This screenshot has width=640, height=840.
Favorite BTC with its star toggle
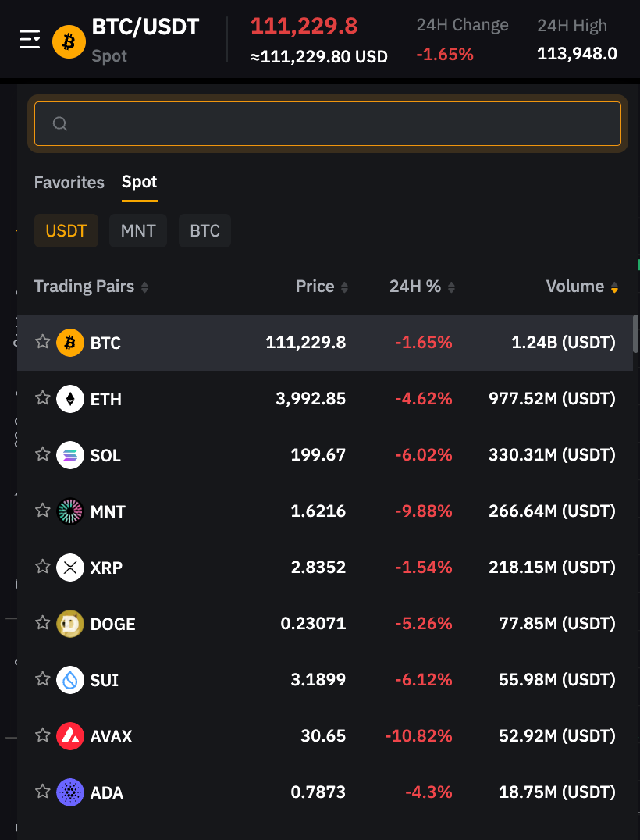click(43, 341)
